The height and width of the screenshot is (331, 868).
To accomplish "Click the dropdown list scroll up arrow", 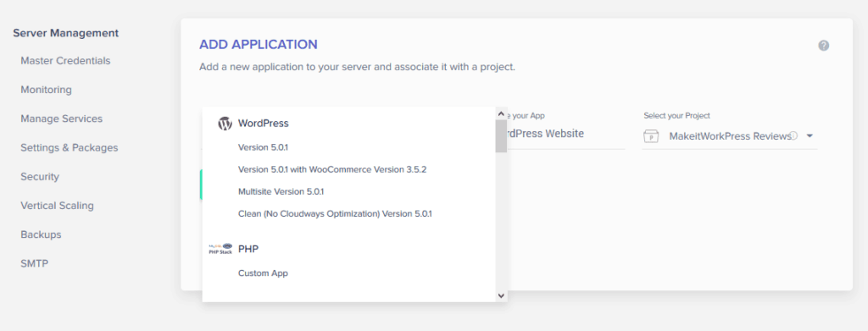I will (x=501, y=113).
